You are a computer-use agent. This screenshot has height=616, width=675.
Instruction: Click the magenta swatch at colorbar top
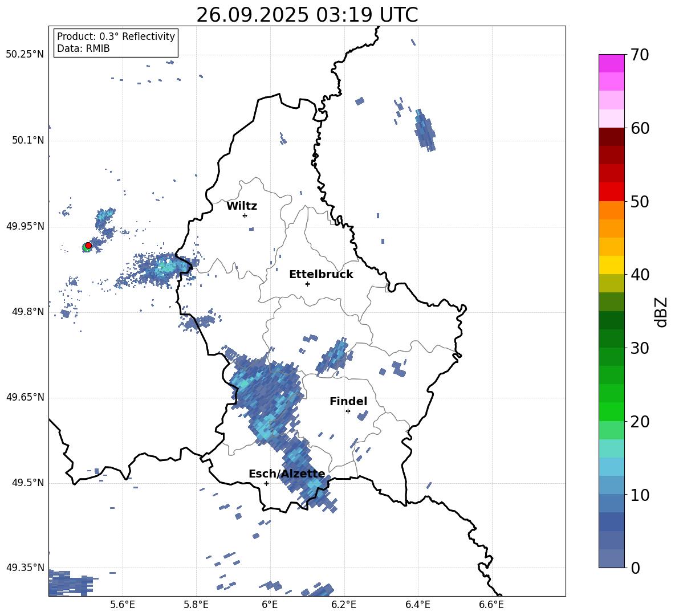click(611, 63)
